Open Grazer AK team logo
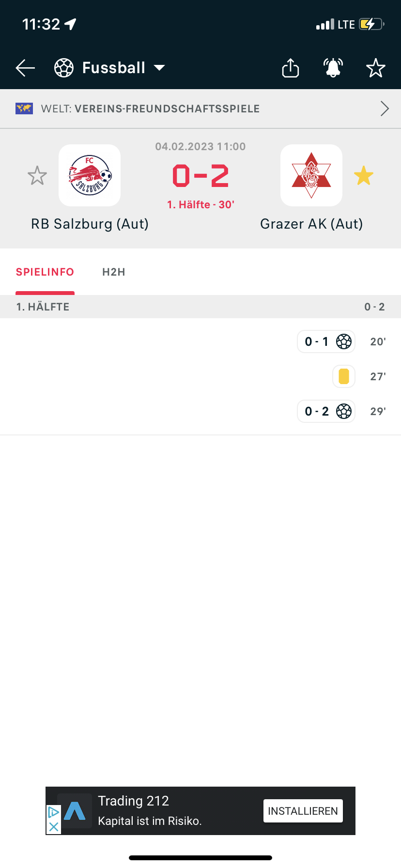Screen dimensions: 401x868 pos(311,175)
